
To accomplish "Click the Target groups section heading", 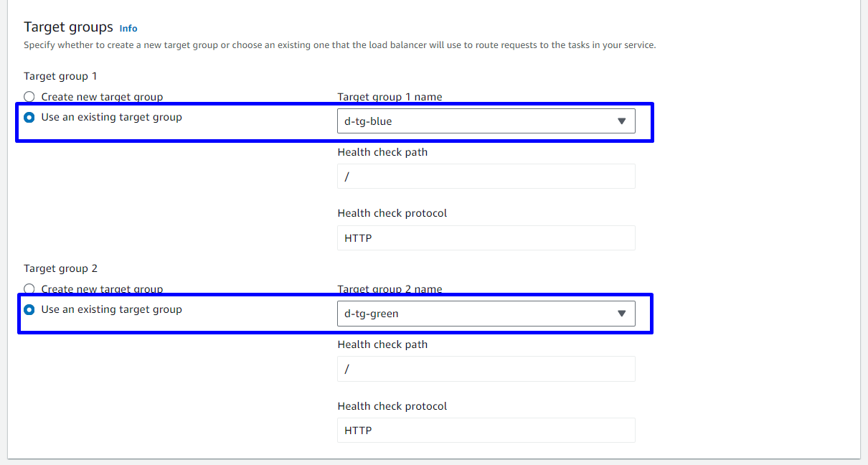I will (68, 27).
